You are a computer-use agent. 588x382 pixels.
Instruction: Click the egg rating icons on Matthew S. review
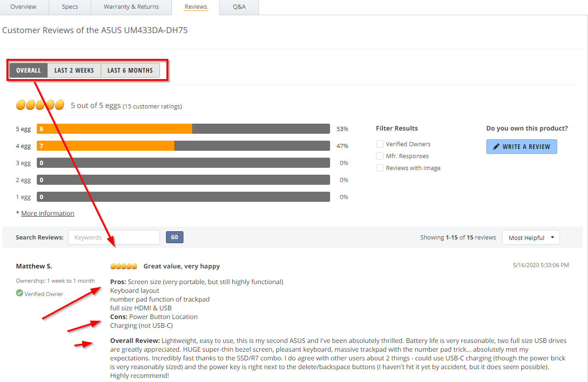coord(124,266)
